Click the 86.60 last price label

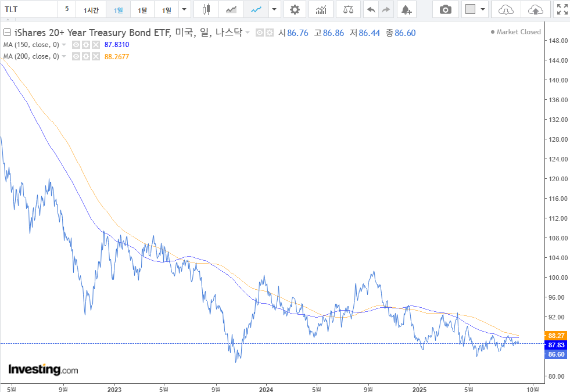[x=556, y=354]
